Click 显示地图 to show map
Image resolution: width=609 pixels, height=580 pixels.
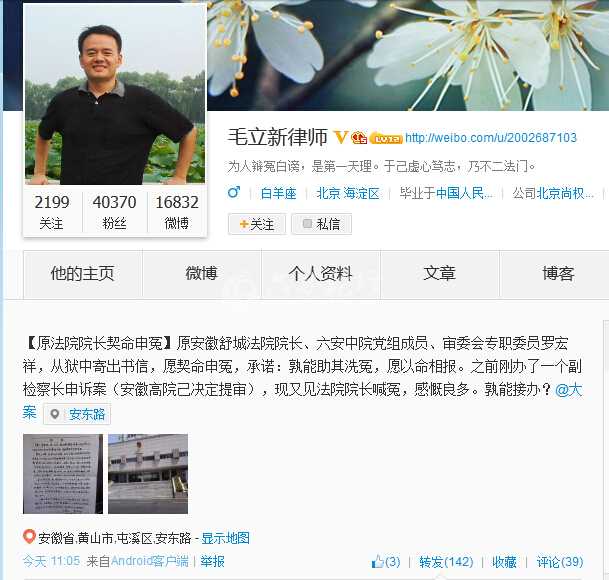point(225,538)
